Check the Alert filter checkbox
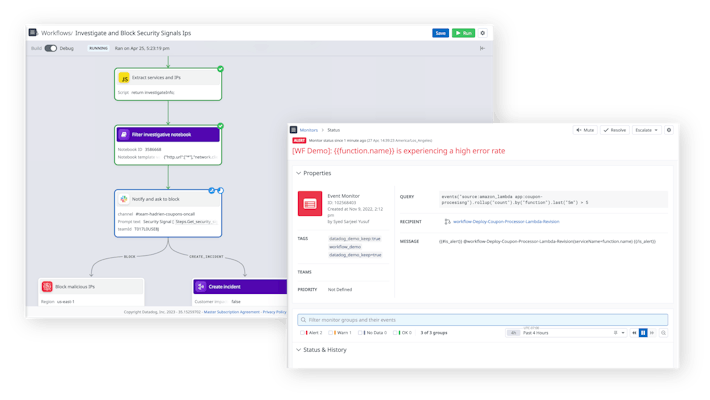Viewport: 710px width, 400px height. coord(303,331)
